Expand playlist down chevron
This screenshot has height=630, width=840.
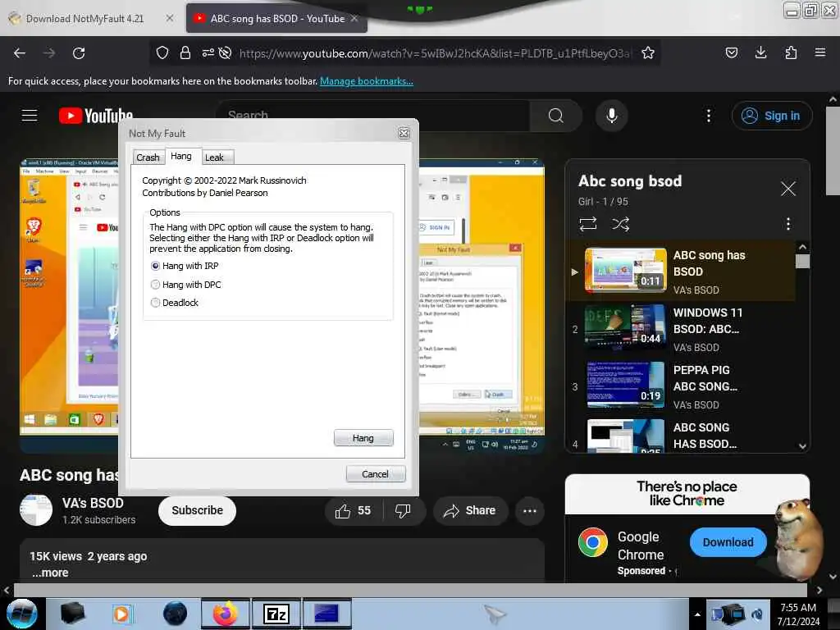[x=802, y=445]
